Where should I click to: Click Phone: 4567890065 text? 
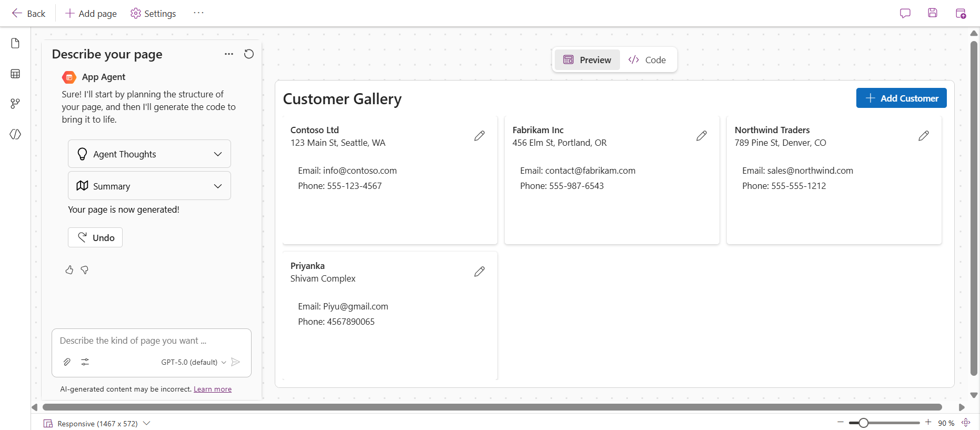pos(336,322)
